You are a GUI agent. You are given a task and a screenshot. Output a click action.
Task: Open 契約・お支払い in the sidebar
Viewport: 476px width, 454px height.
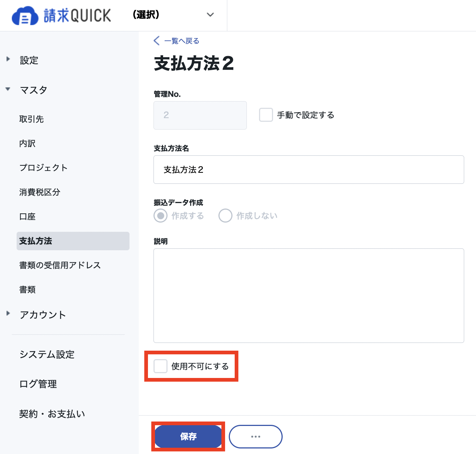coord(52,414)
